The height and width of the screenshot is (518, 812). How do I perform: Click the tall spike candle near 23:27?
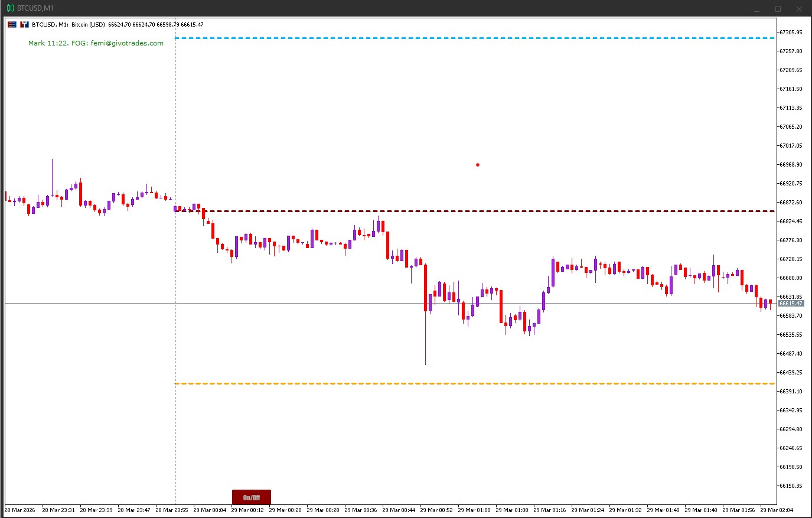click(53, 177)
